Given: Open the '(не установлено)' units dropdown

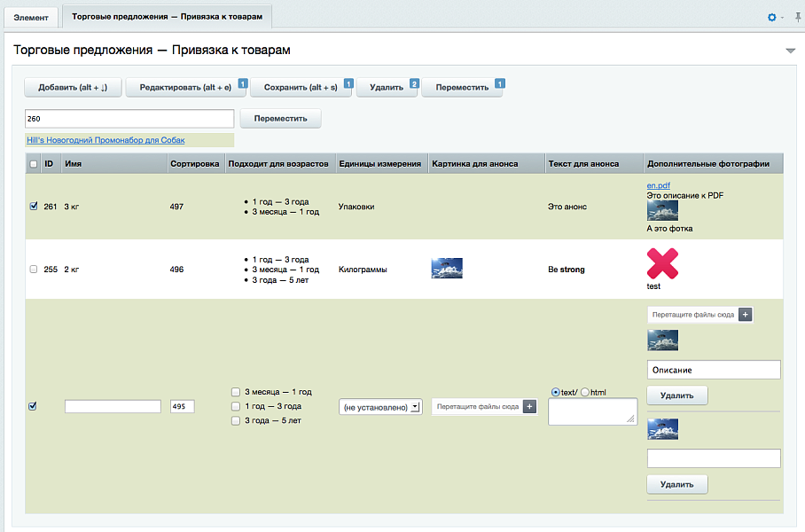Looking at the screenshot, I should pyautogui.click(x=380, y=407).
